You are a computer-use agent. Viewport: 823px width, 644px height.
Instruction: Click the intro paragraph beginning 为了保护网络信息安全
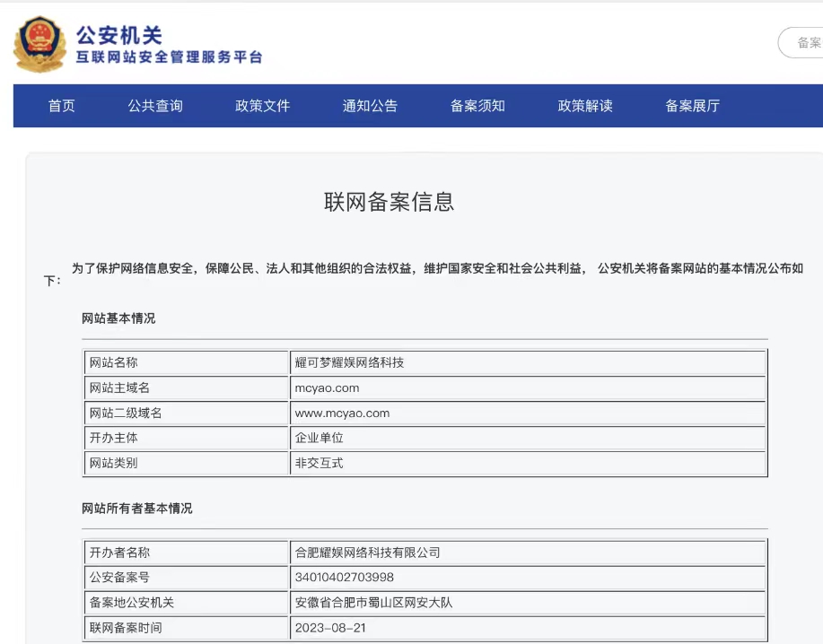click(x=424, y=274)
